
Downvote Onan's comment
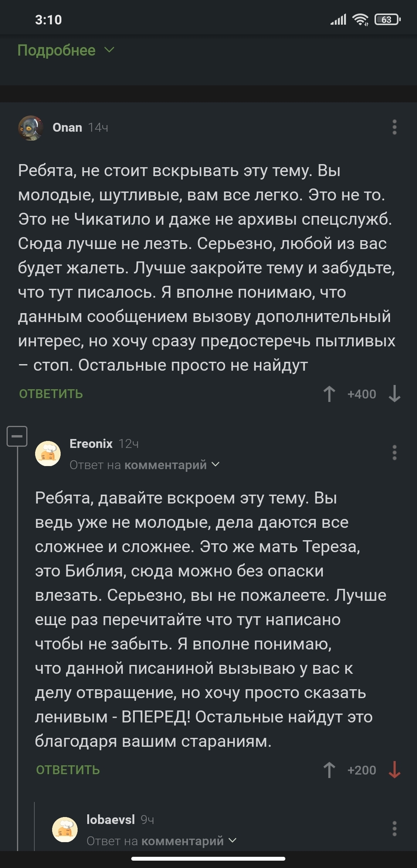tap(394, 394)
